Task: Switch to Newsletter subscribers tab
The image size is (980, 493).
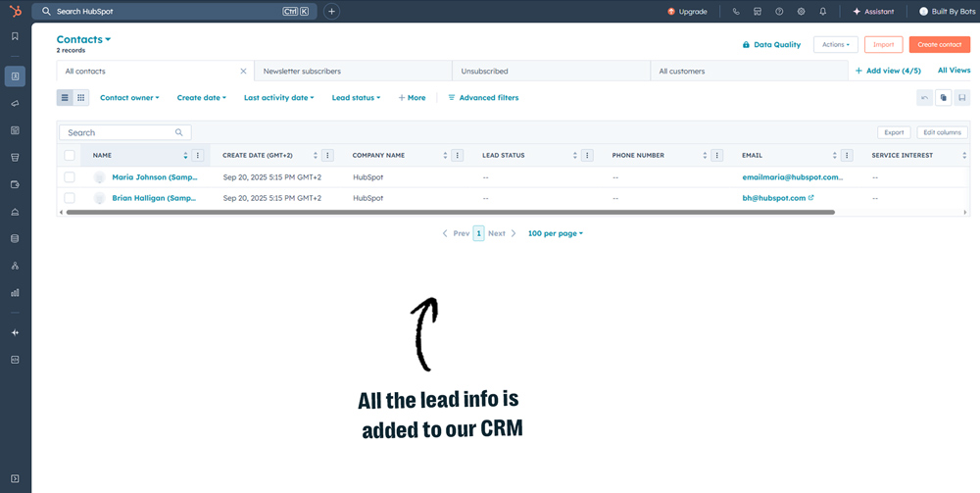Action: click(x=353, y=72)
